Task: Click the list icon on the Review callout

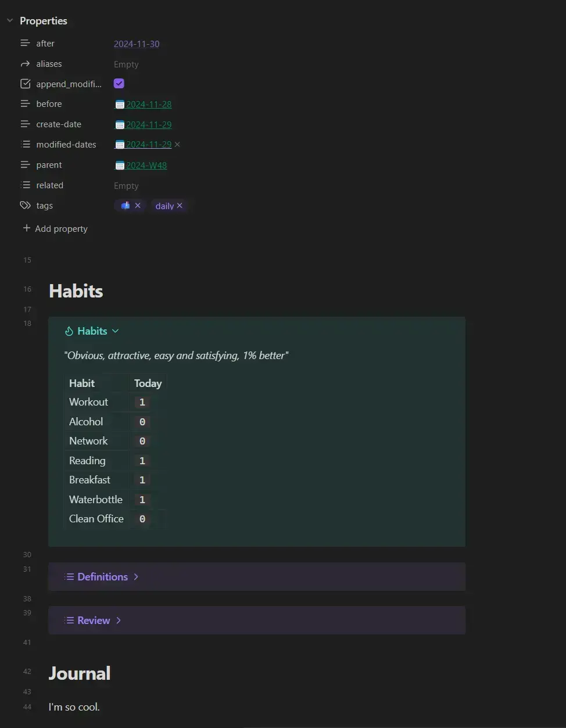Action: 69,621
